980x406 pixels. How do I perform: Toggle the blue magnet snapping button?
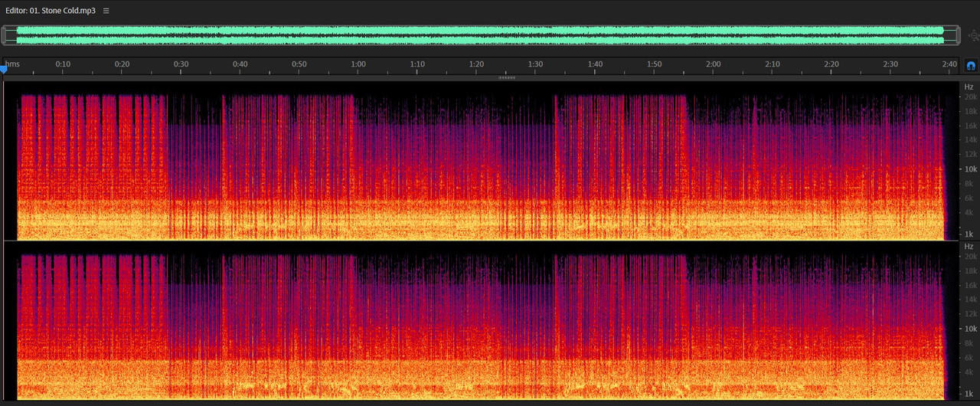point(972,67)
